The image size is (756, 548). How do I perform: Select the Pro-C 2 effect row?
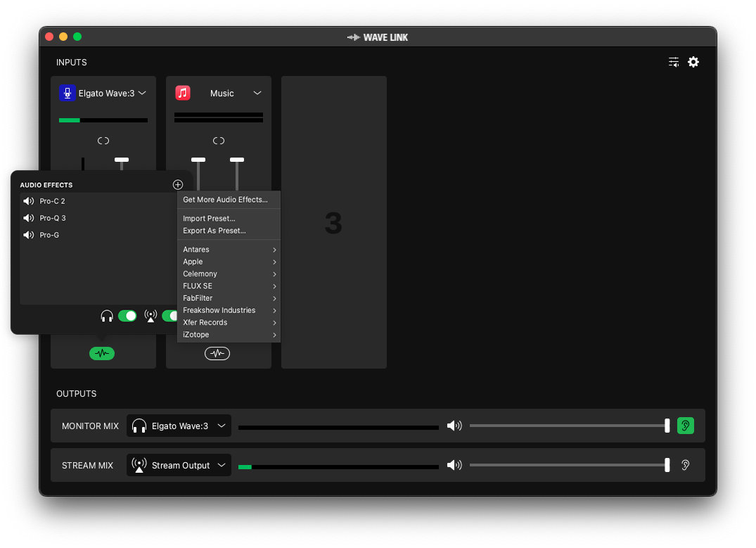pos(98,201)
